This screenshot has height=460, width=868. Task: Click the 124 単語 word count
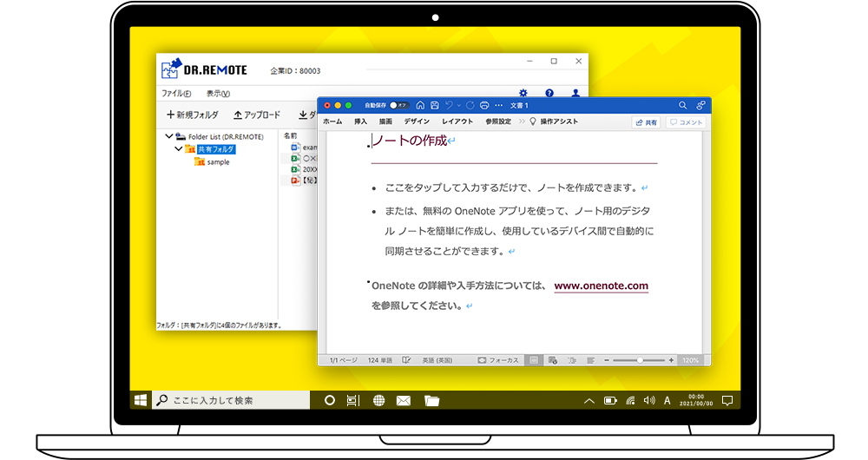(x=380, y=360)
